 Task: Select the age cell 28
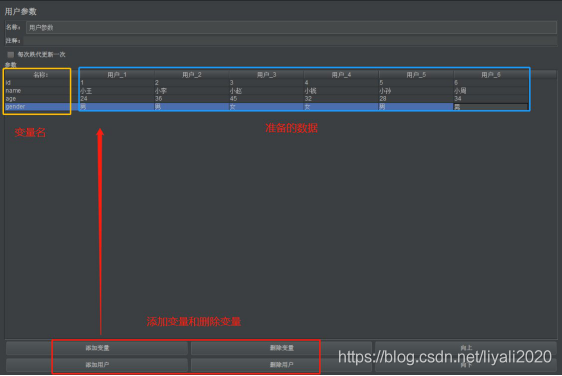[x=416, y=99]
